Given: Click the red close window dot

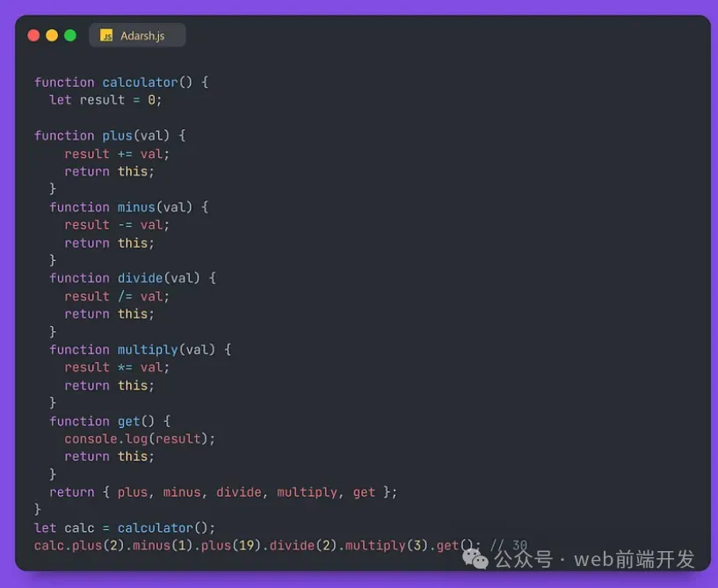Looking at the screenshot, I should 33,35.
